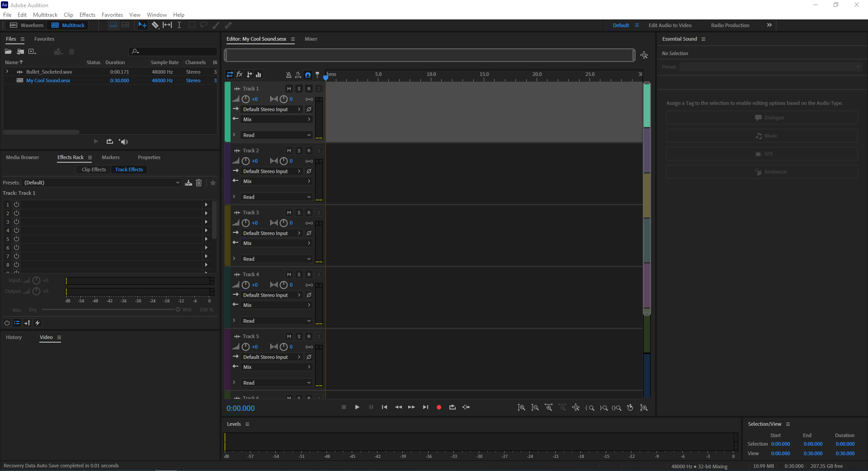Screen dimensions: 868x471
Task: Solo Track 2 with S button
Action: tap(299, 151)
